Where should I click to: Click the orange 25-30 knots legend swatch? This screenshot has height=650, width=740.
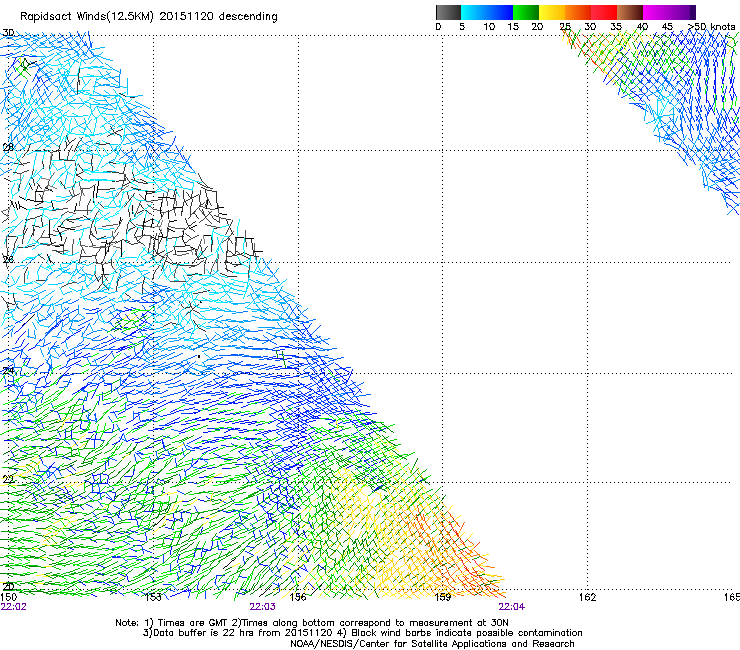pos(578,12)
